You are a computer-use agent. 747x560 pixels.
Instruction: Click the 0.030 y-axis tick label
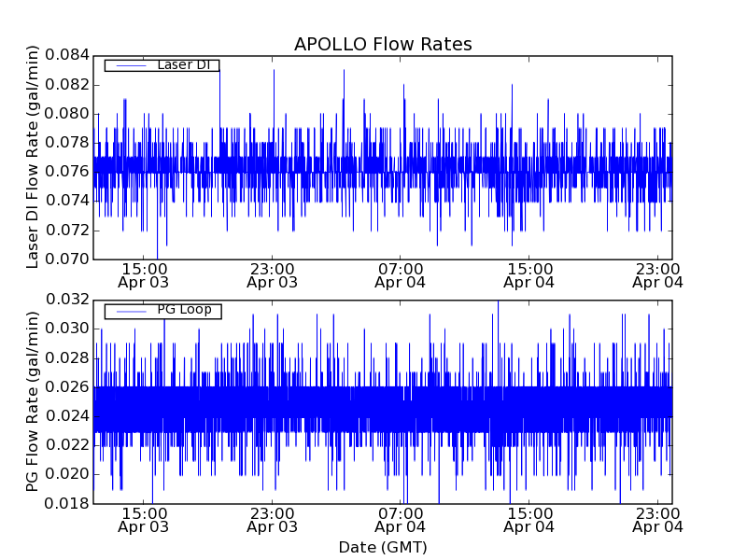point(67,329)
